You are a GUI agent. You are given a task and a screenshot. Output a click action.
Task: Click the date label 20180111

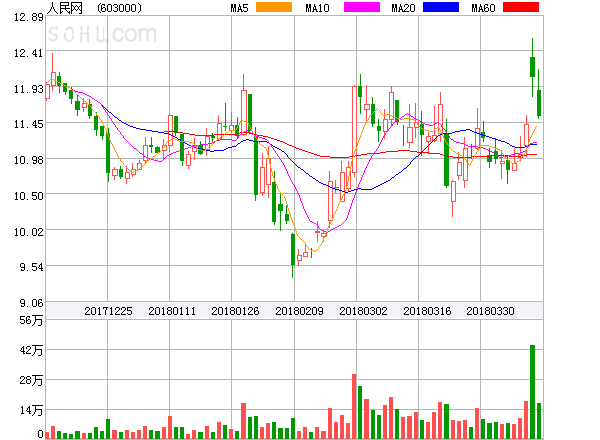pyautogui.click(x=172, y=311)
